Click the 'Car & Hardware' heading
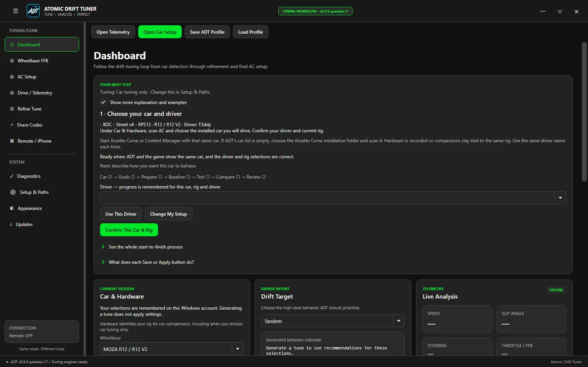The width and height of the screenshot is (588, 367). [x=122, y=297]
